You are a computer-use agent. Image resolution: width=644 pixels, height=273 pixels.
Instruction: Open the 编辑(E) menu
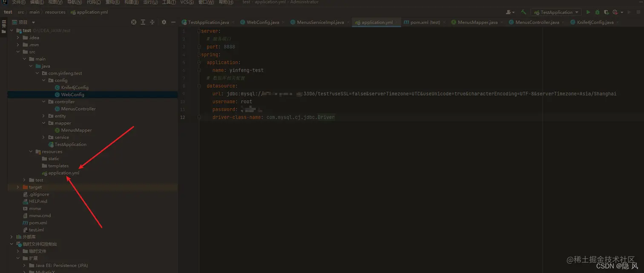(x=37, y=2)
